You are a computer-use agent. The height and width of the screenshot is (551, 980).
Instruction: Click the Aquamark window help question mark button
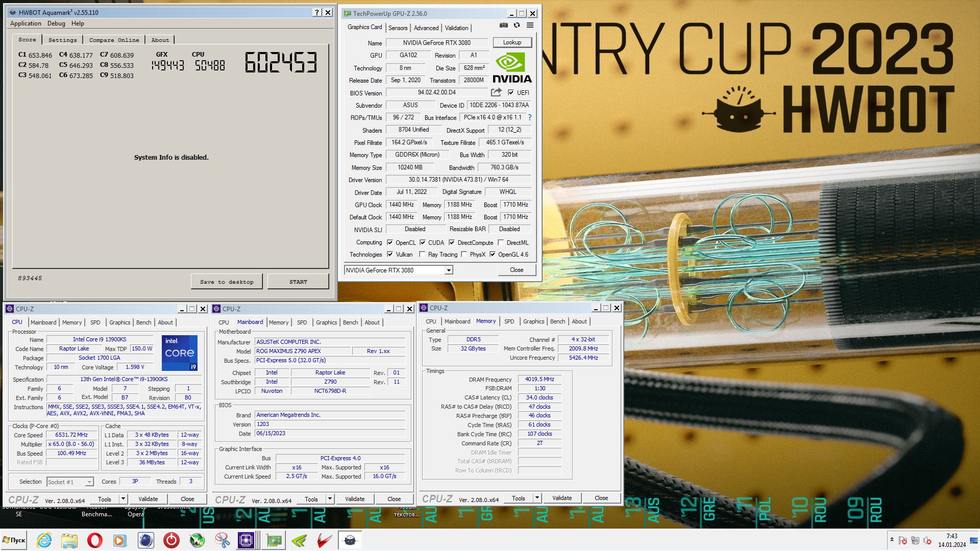pos(316,12)
